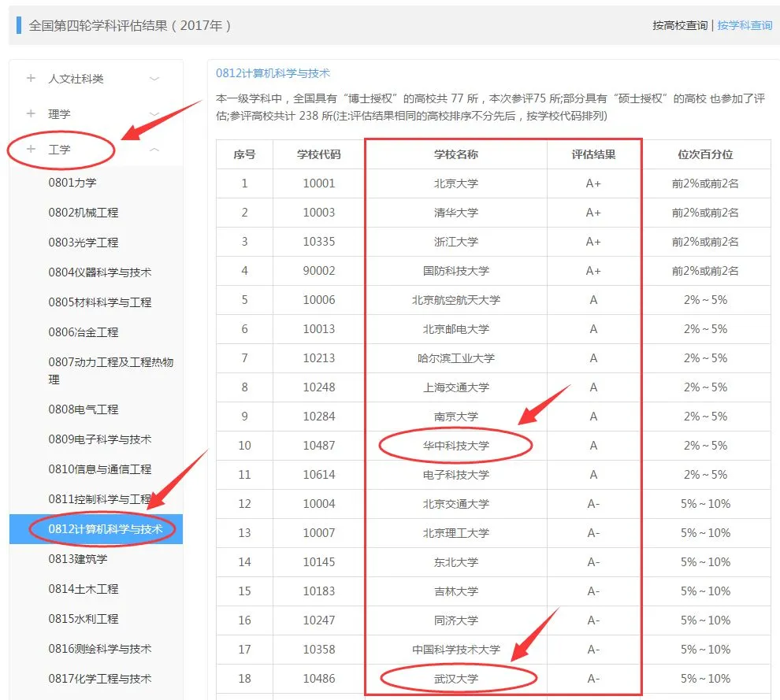
Task: Click the plus icon beside 工学
Action: click(31, 149)
